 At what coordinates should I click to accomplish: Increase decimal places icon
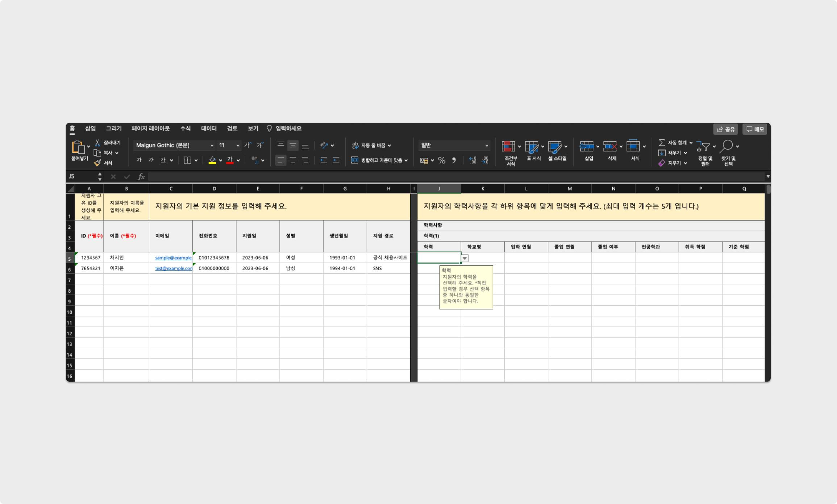coord(472,160)
